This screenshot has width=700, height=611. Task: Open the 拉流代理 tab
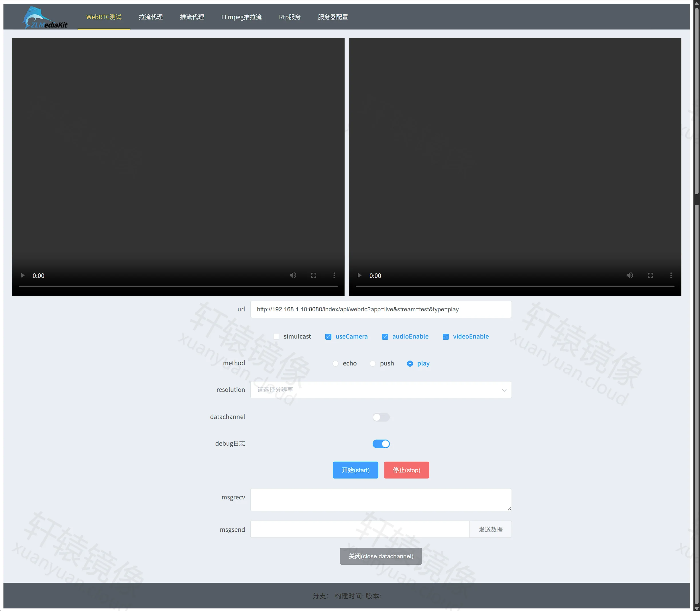pyautogui.click(x=151, y=17)
